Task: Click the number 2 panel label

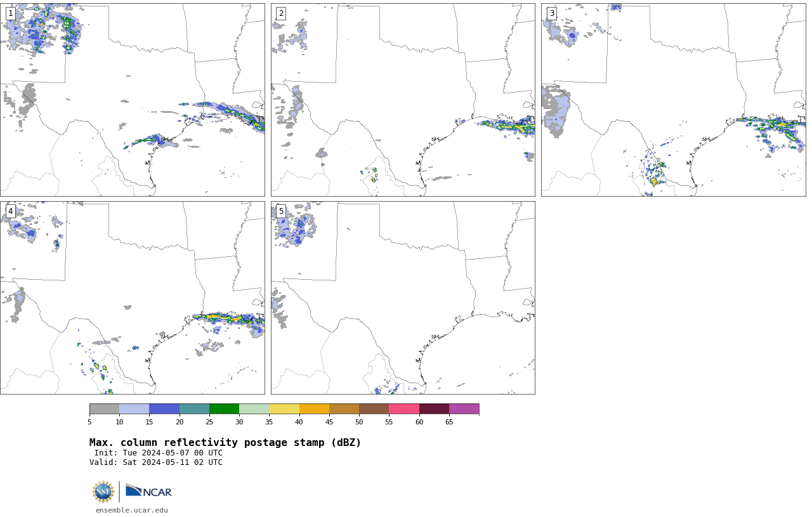Action: tap(281, 13)
